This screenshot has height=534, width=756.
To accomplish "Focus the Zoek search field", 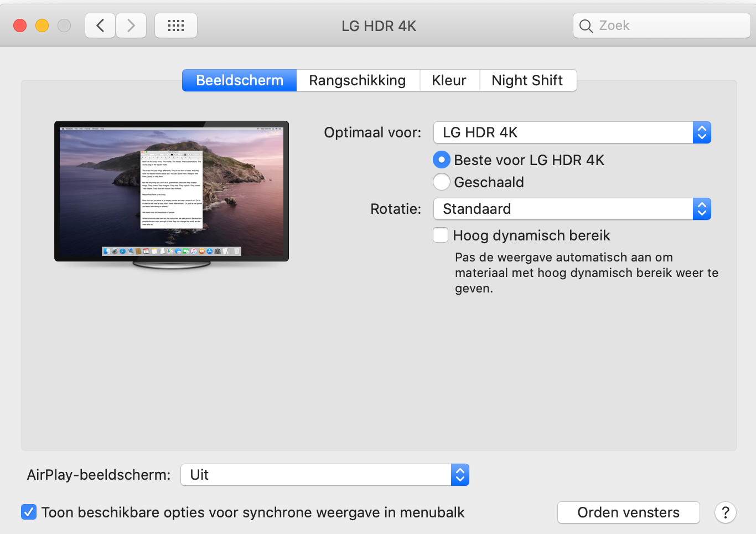I will (662, 25).
